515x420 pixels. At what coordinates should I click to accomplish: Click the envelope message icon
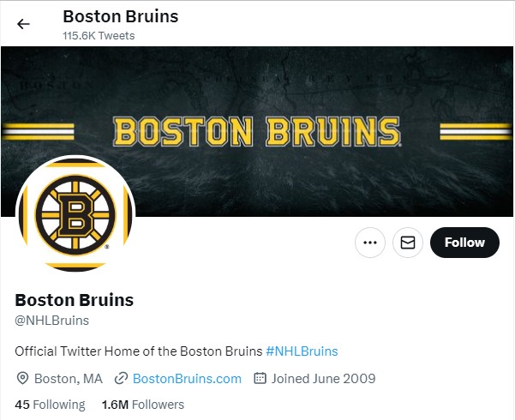point(408,243)
